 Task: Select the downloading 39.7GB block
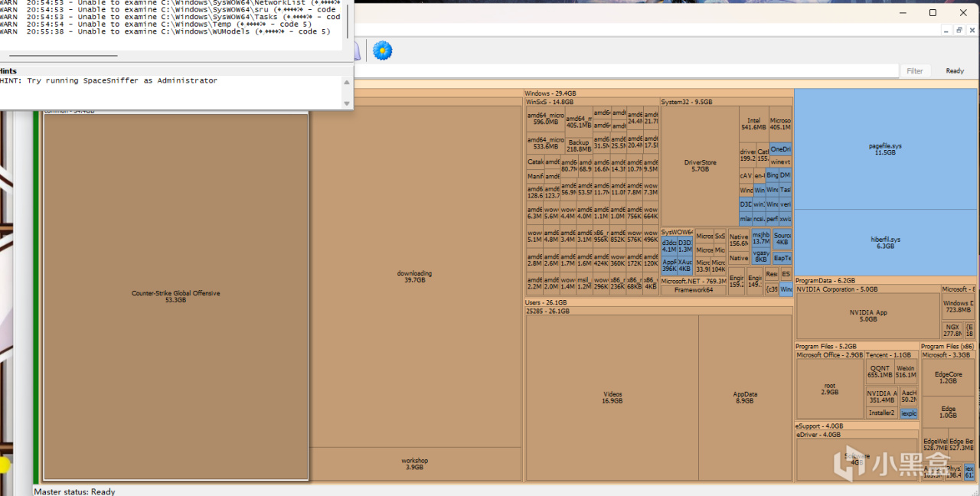point(414,276)
